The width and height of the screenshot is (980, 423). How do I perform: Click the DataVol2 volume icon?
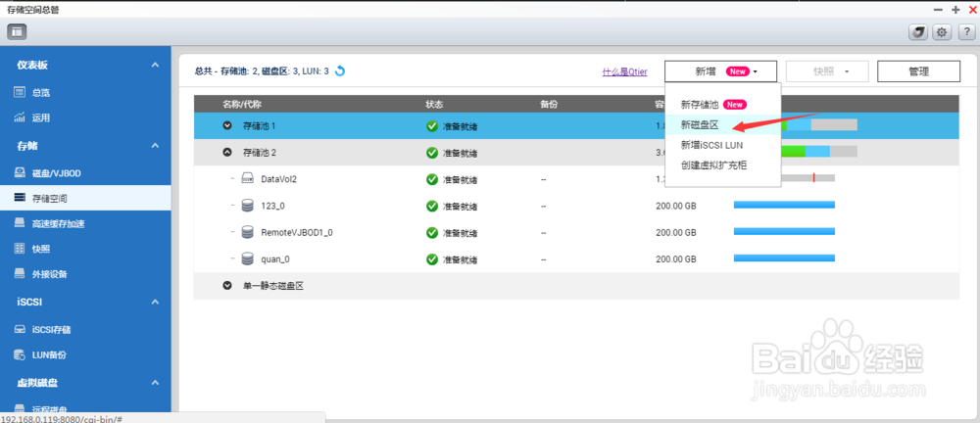tap(248, 179)
